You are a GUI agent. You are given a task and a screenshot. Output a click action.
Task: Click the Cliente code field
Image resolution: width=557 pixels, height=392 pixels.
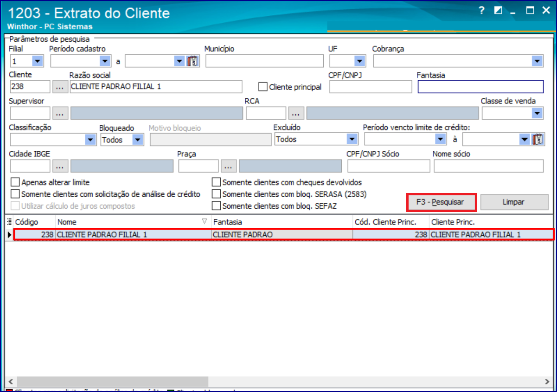point(30,87)
